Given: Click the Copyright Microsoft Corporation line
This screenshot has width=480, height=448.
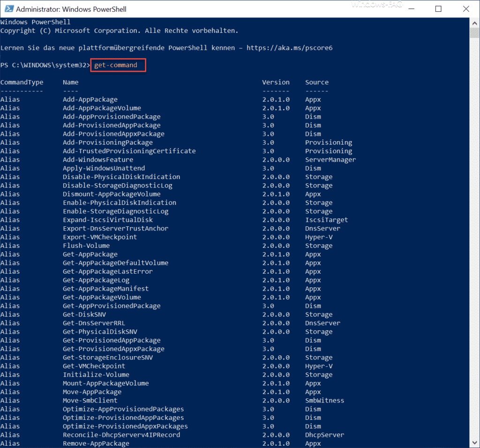Looking at the screenshot, I should [119, 30].
